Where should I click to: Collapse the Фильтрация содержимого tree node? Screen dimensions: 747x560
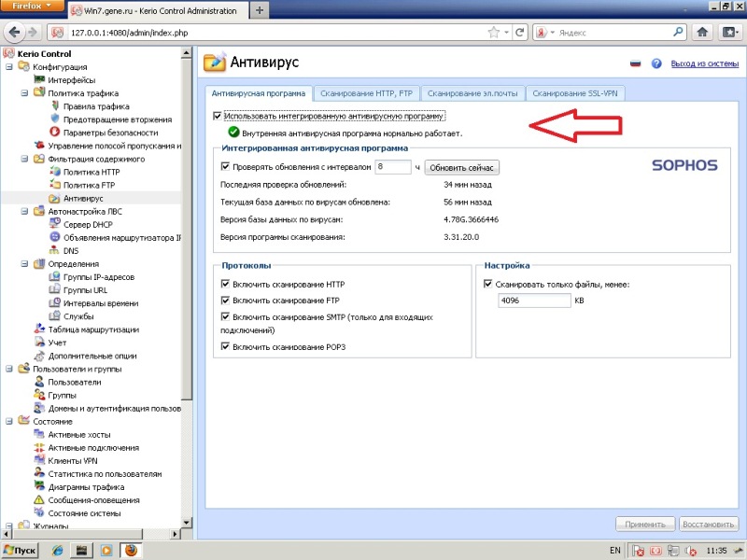24,159
